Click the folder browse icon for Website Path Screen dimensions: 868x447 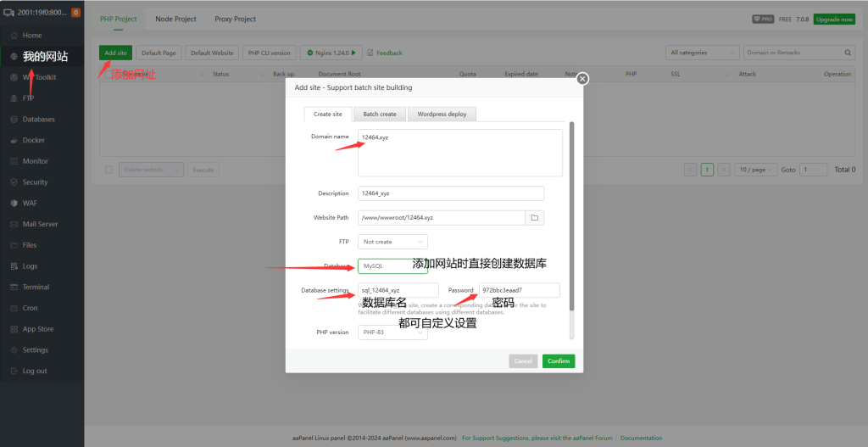[535, 218]
